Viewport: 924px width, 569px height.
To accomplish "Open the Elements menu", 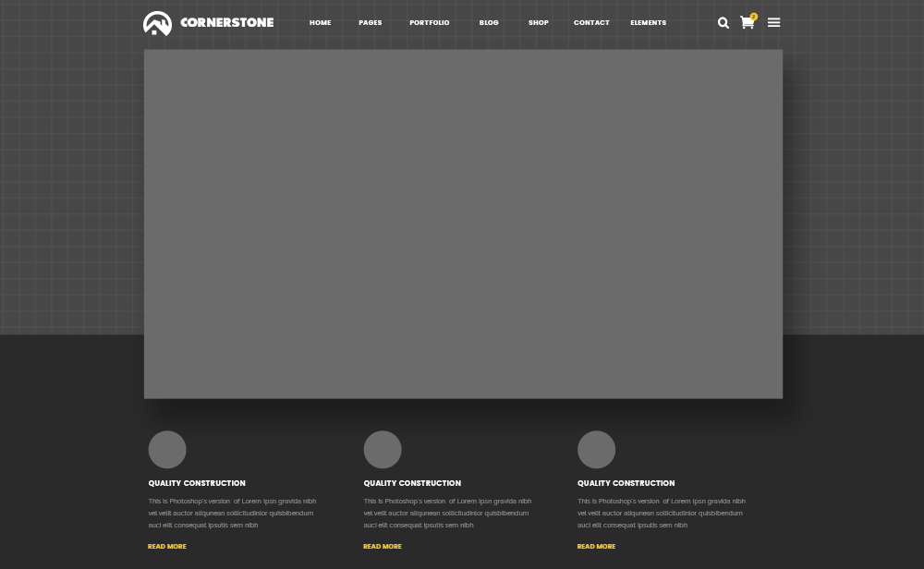I will 648,23.
